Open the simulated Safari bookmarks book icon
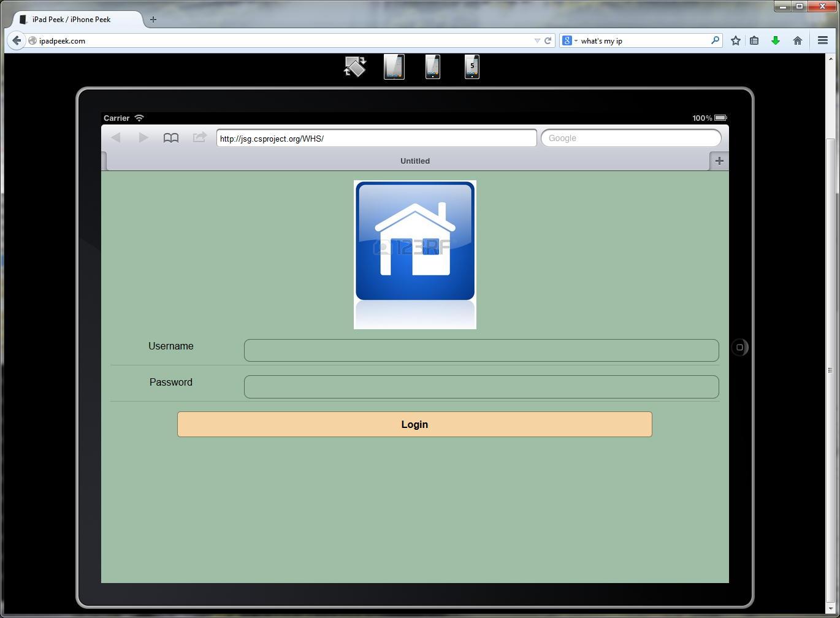The width and height of the screenshot is (840, 618). pyautogui.click(x=171, y=138)
